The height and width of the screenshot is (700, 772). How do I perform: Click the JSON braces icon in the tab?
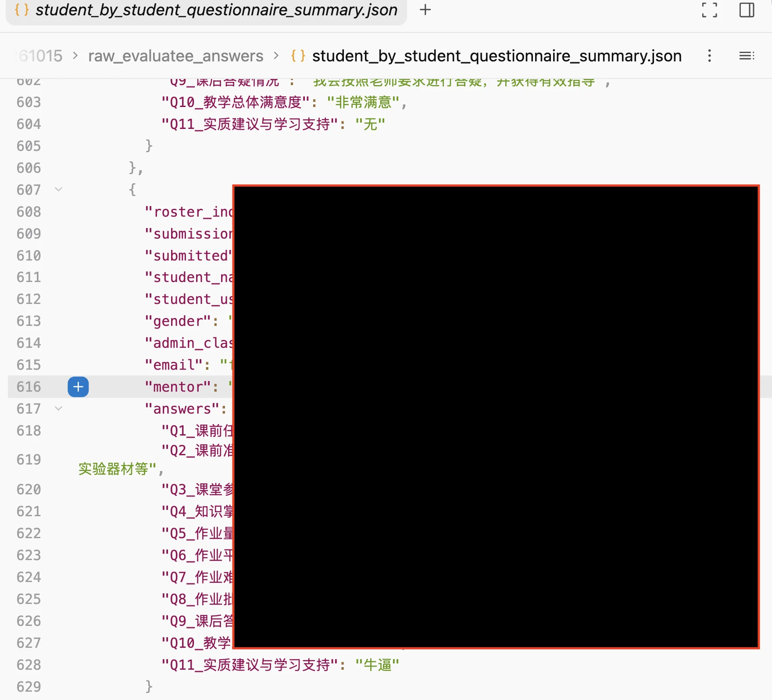click(21, 10)
